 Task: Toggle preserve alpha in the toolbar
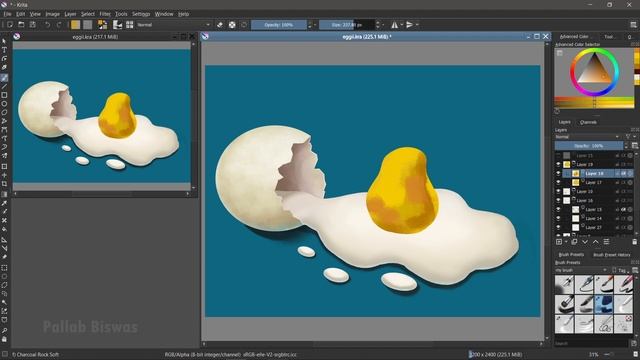(232, 25)
